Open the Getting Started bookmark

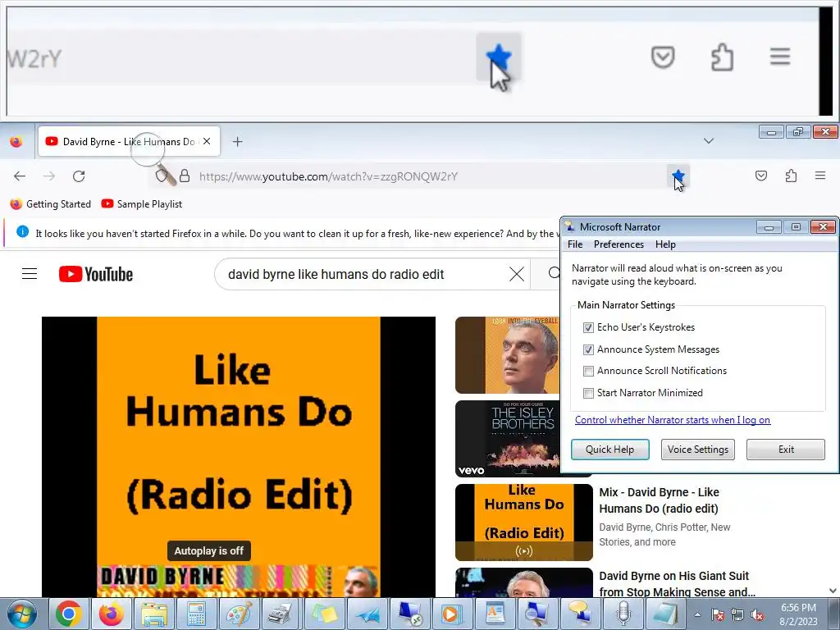[x=51, y=204]
